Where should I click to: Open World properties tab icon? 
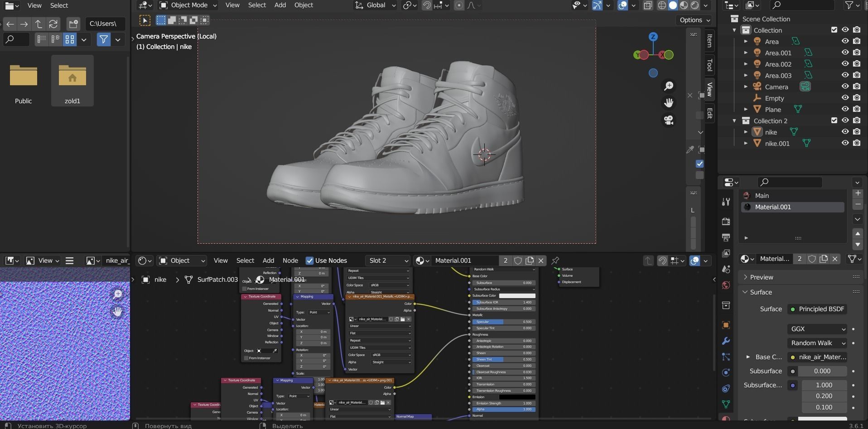click(726, 284)
